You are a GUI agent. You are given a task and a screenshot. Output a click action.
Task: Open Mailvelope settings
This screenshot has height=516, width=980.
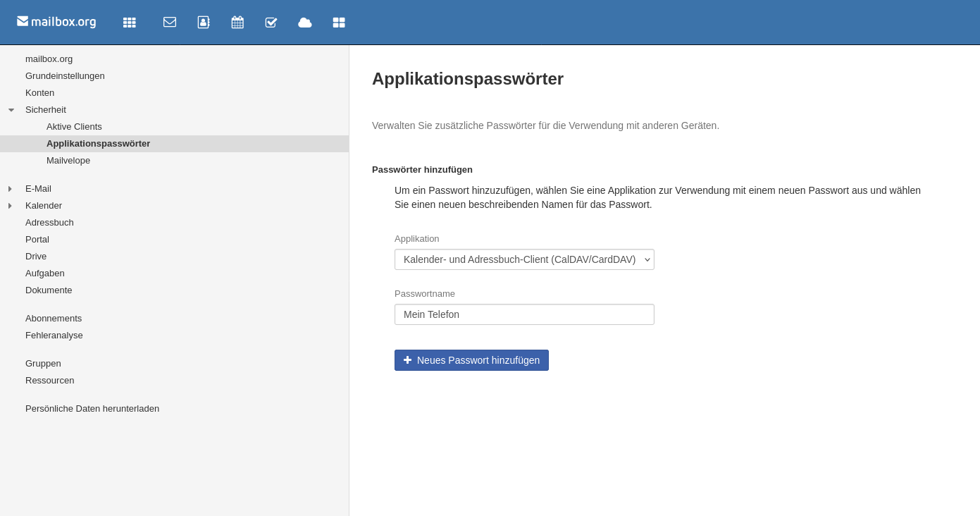click(x=68, y=161)
